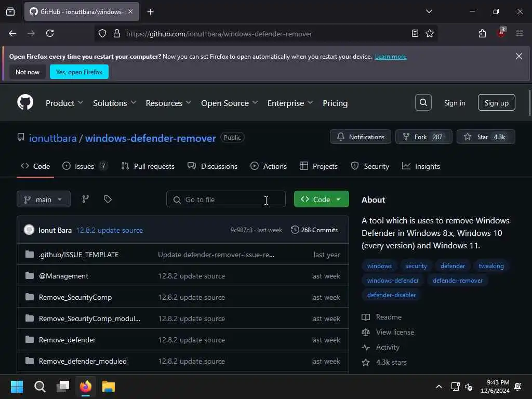532x399 pixels.
Task: Open the list all tabs chevron
Action: coord(429,11)
